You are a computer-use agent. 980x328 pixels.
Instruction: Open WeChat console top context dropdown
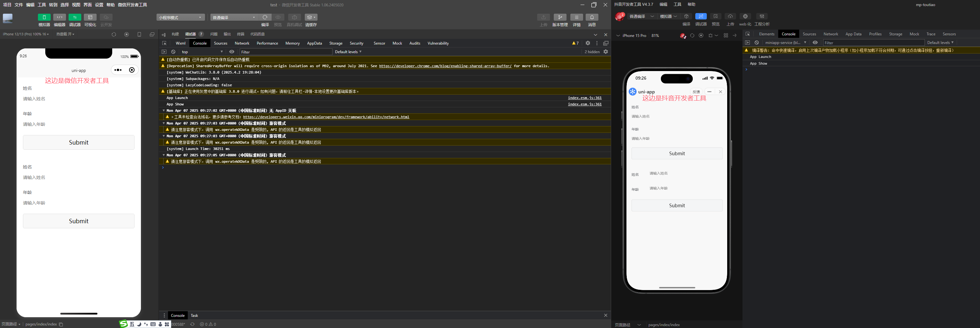pyautogui.click(x=202, y=52)
